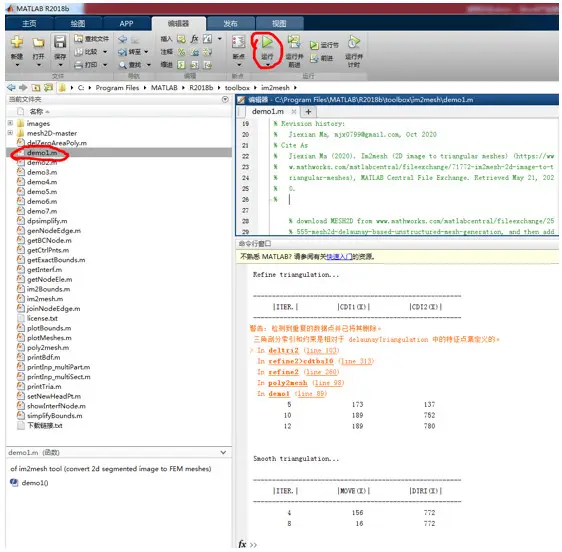The image size is (562, 552).
Task: Click the Breakpoints (断点) icon
Action: (x=238, y=42)
